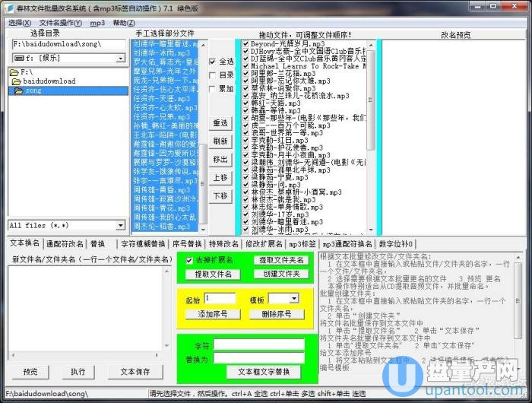This screenshot has height=403, width=532.
Task: Switch to the 文本换名 tab
Action: (x=24, y=243)
